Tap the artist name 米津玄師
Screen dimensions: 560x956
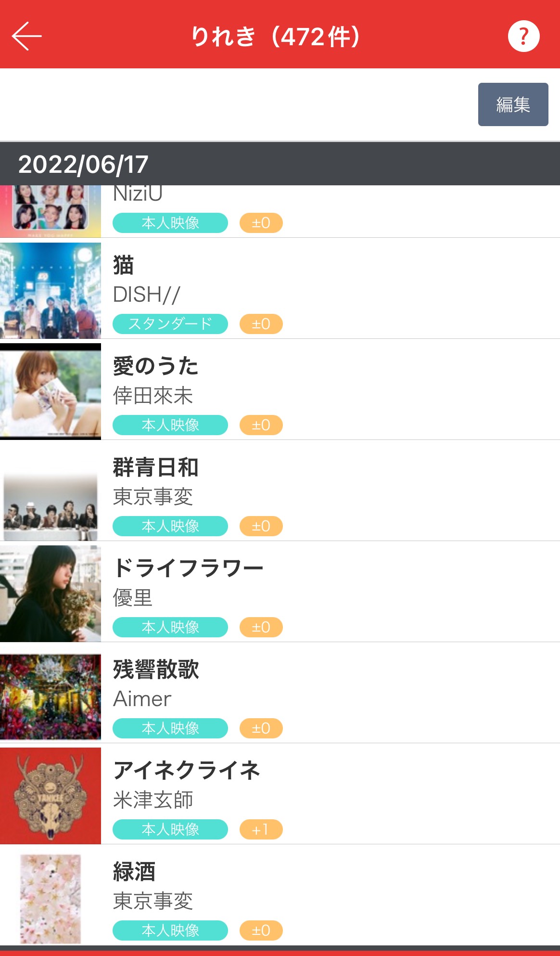tap(153, 800)
